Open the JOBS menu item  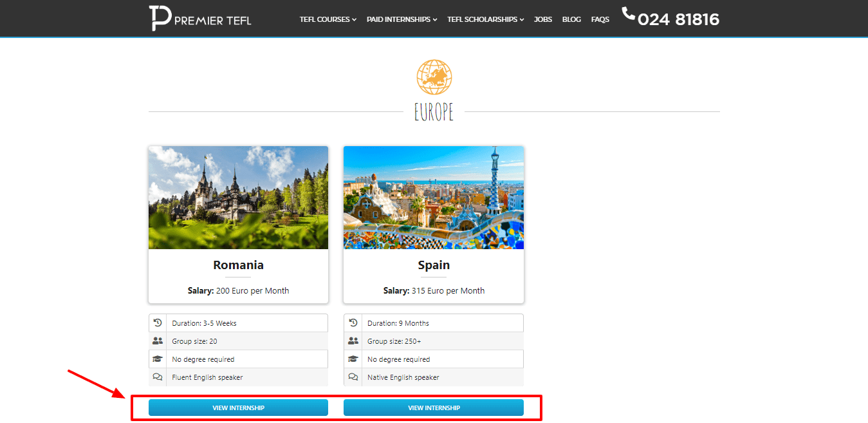(x=542, y=19)
